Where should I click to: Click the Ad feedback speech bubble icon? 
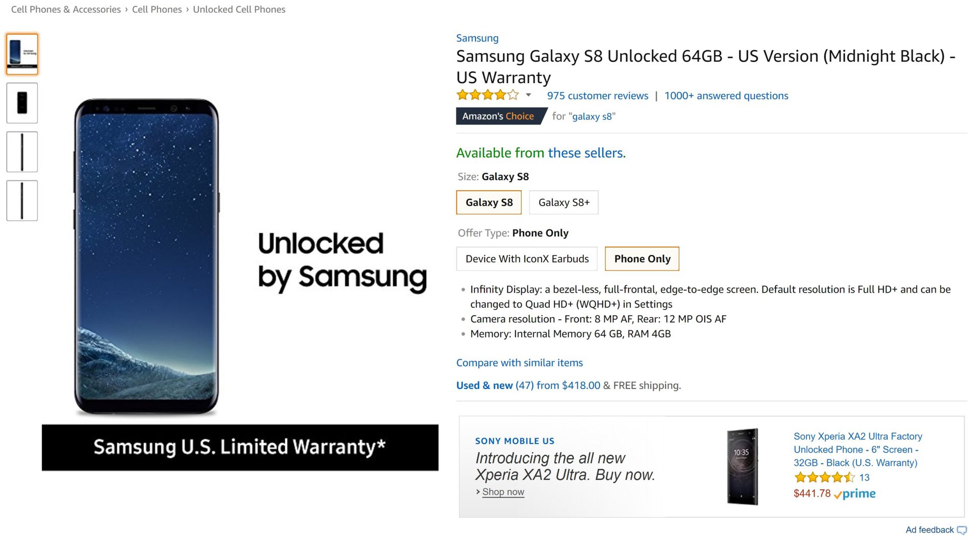962,530
